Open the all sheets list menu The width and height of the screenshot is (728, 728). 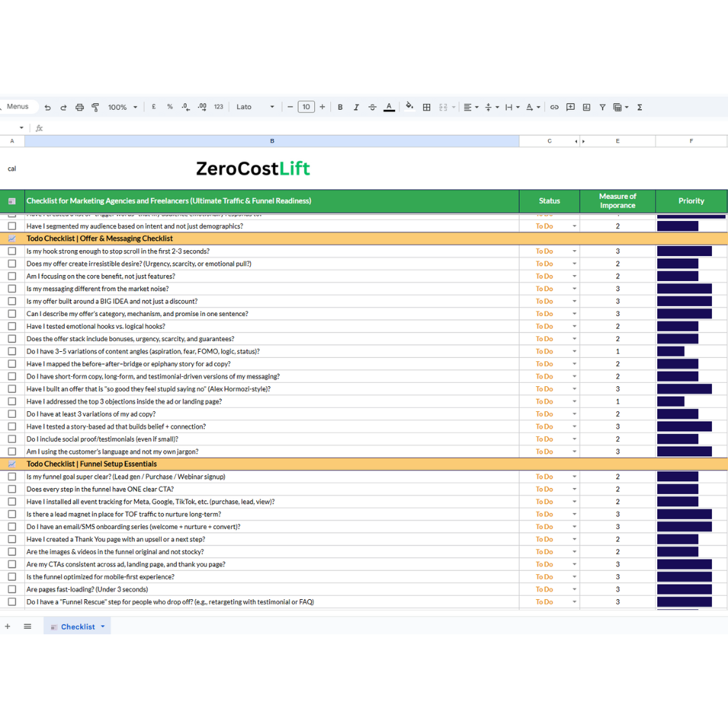coord(28,626)
